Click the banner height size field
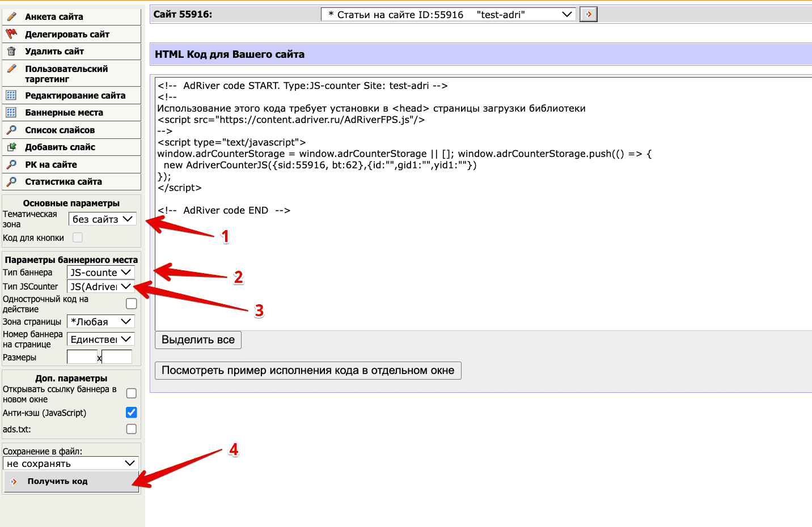 117,357
